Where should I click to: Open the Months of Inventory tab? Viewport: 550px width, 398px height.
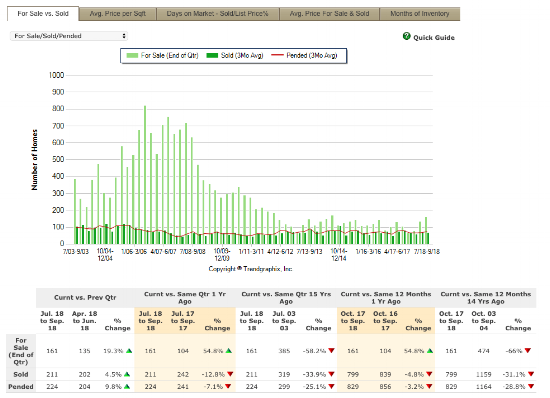(x=420, y=14)
